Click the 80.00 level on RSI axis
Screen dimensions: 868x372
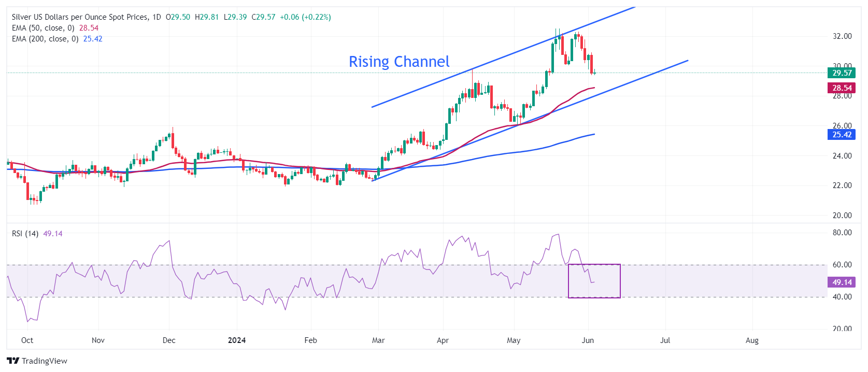click(842, 233)
